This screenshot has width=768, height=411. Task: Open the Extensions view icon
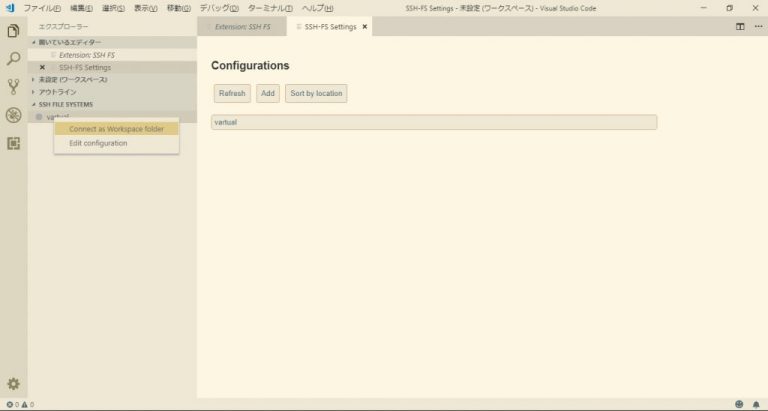(13, 143)
